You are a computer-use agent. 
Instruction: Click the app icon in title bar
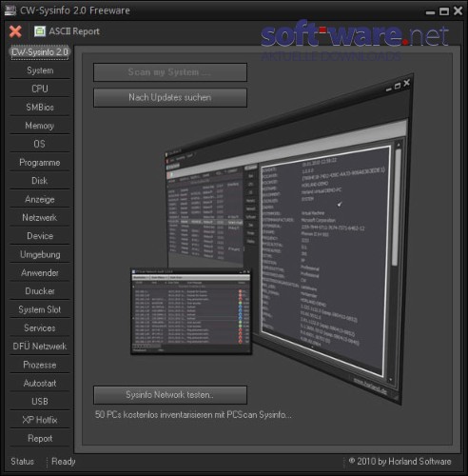(10, 10)
